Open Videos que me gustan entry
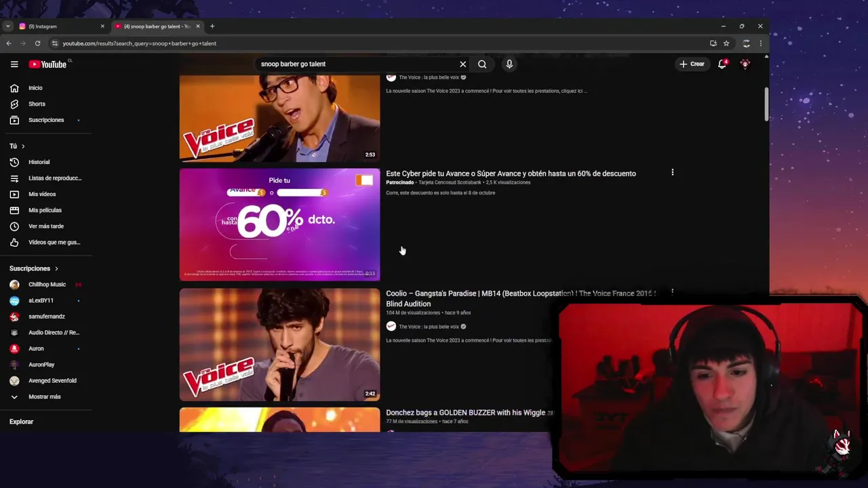The image size is (868, 488). click(54, 242)
